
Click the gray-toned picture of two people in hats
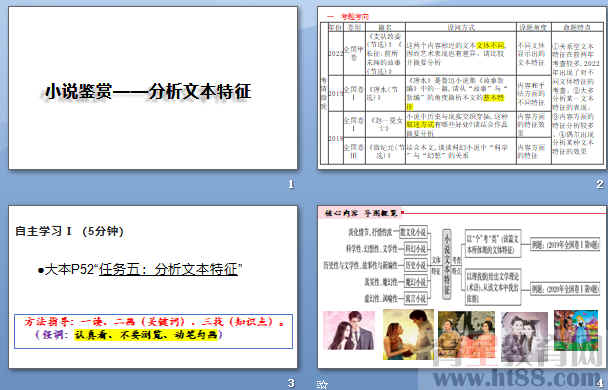click(524, 337)
